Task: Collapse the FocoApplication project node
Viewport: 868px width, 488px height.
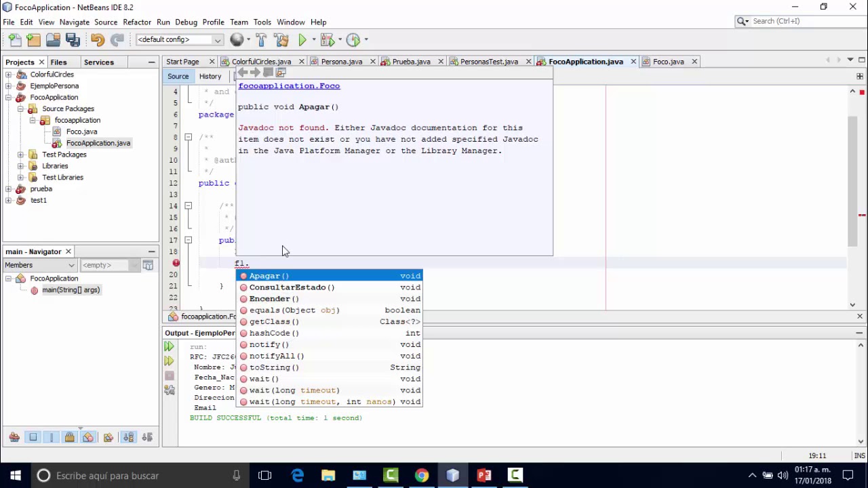Action: [9, 98]
